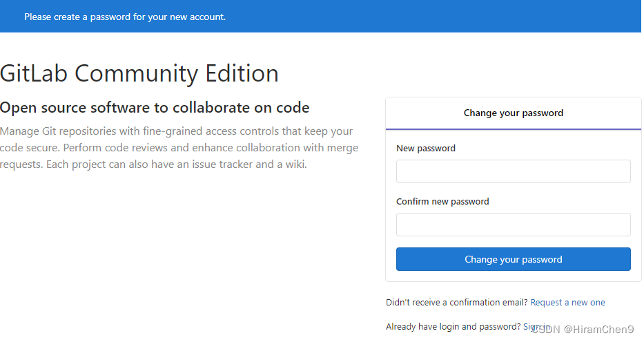Image resolution: width=644 pixels, height=340 pixels.
Task: Click the Manage Git repositories description line
Action: pyautogui.click(x=176, y=131)
